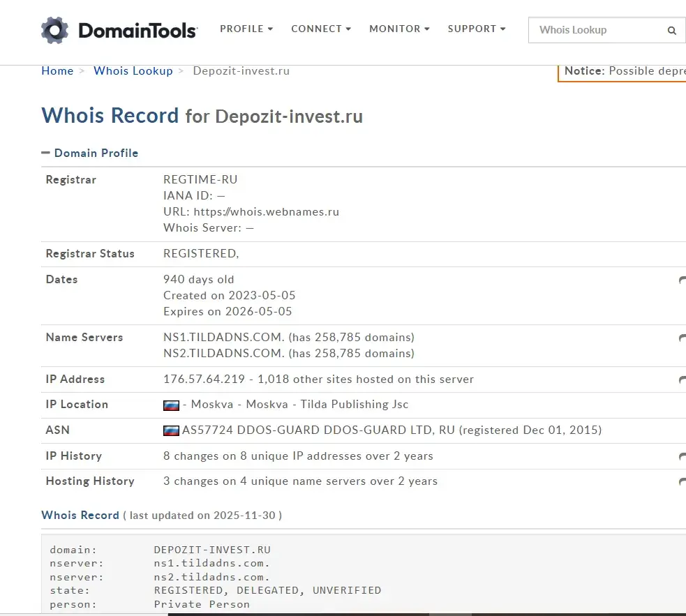This screenshot has width=686, height=616.
Task: Select the REGTIME-RU registrar name
Action: (200, 180)
